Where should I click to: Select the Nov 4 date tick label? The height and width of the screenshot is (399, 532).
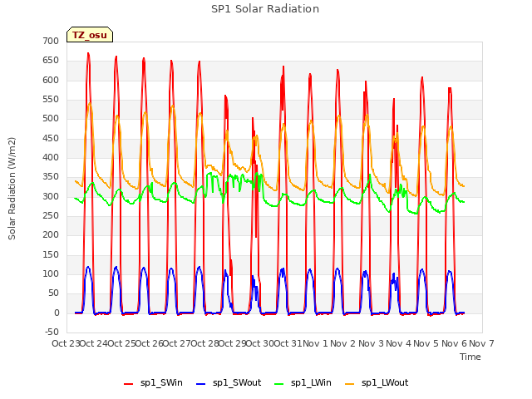tap(398, 343)
